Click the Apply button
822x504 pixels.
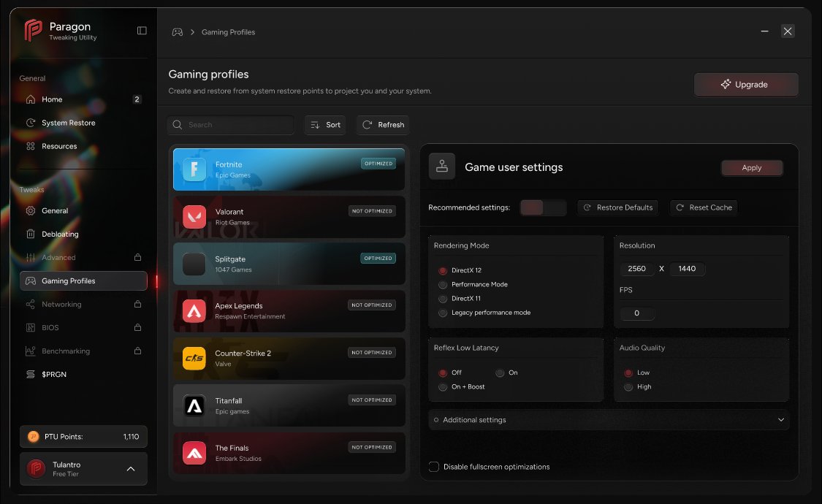point(752,168)
